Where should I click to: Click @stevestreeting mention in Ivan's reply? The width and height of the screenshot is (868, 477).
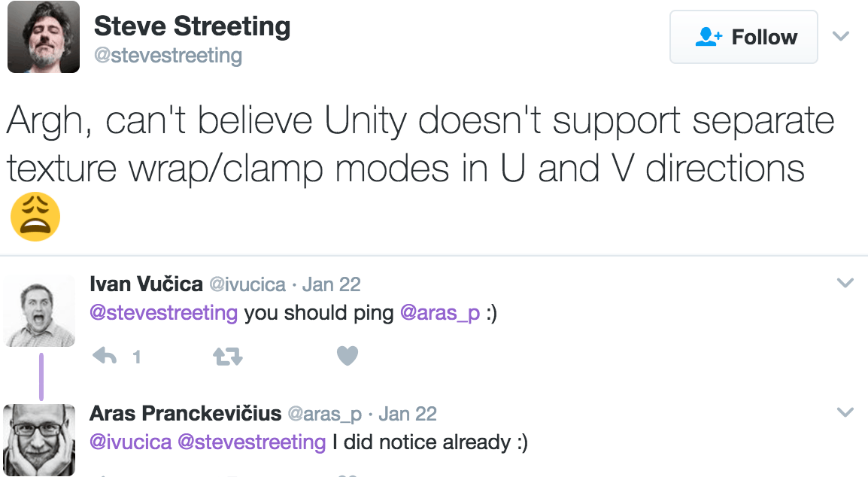click(164, 313)
